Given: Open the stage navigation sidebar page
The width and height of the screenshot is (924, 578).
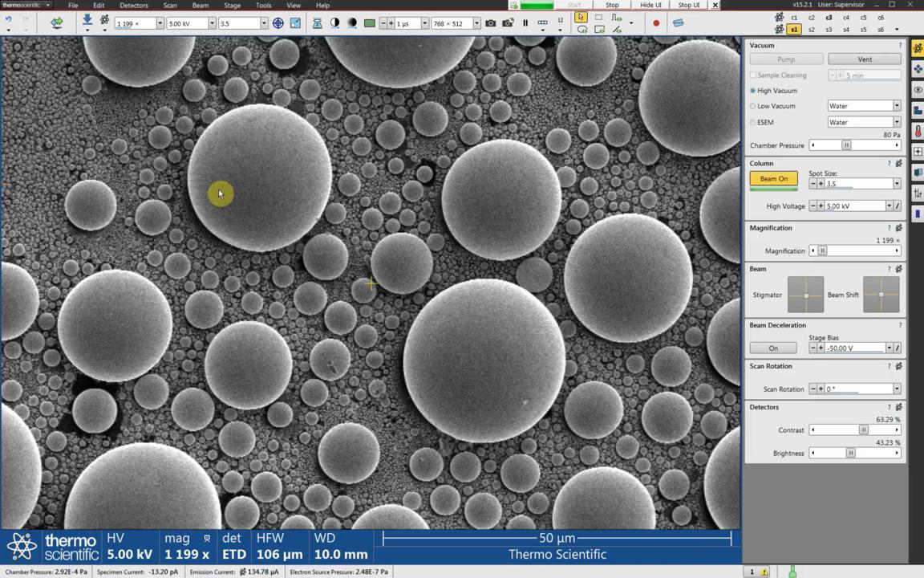Looking at the screenshot, I should (x=918, y=69).
